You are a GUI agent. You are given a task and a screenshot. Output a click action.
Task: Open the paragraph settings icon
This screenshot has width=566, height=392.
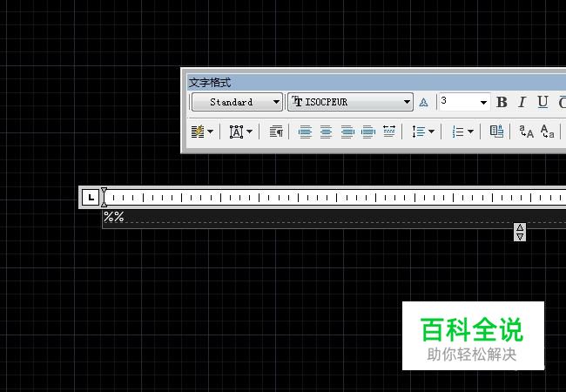click(x=276, y=132)
